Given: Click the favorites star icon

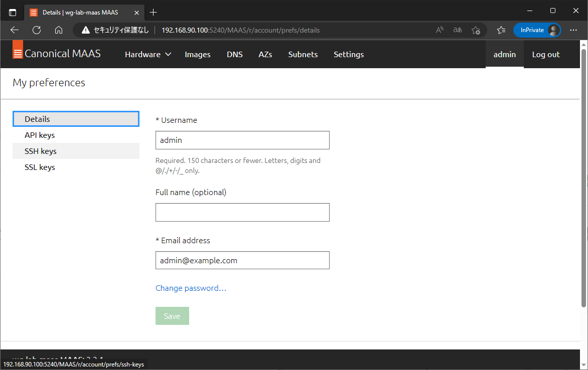Looking at the screenshot, I should (x=501, y=30).
